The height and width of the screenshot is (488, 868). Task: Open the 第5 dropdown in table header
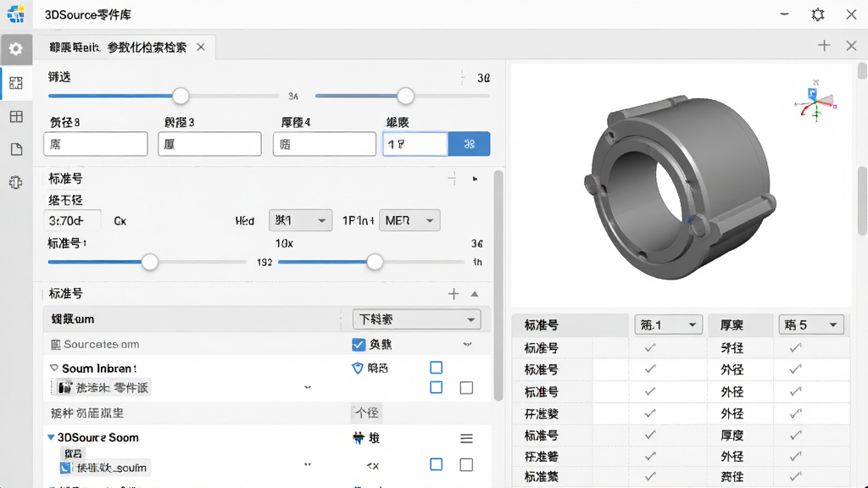811,324
